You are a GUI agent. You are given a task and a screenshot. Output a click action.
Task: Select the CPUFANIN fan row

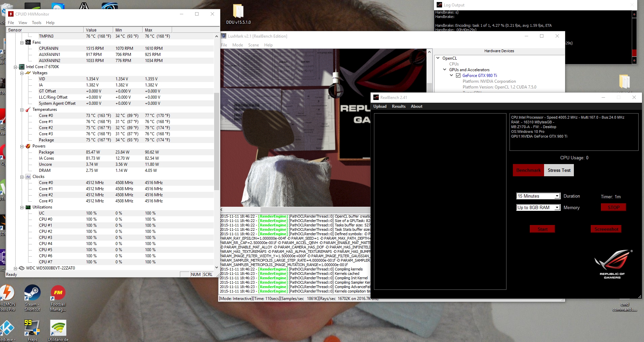click(110, 48)
